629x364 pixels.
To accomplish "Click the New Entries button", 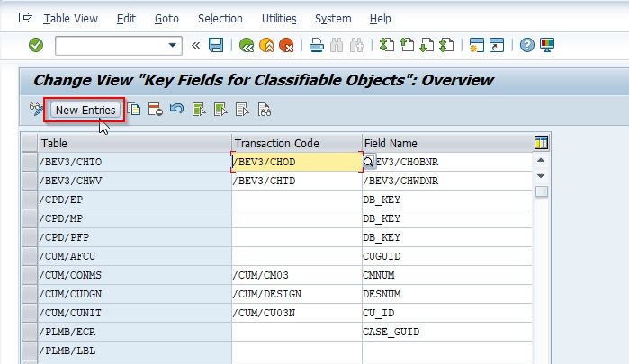I will pyautogui.click(x=85, y=110).
